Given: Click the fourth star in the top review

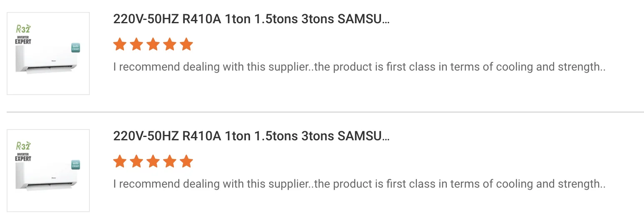Looking at the screenshot, I should [170, 44].
